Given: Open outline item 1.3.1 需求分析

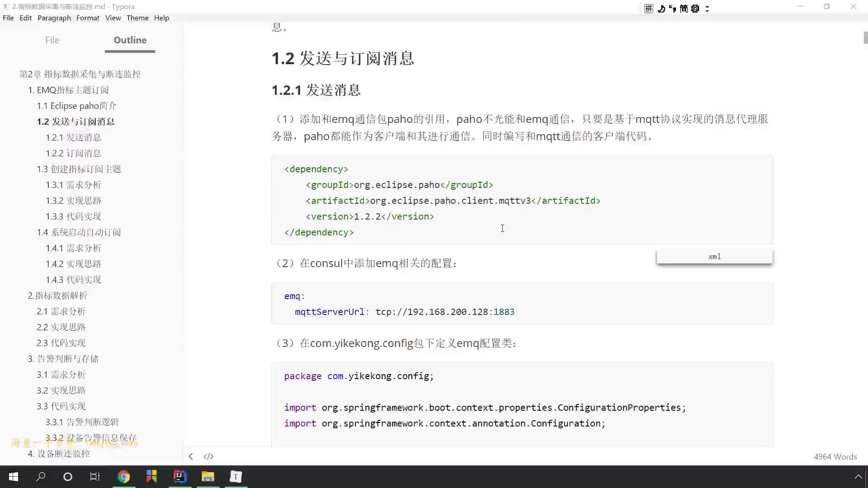Looking at the screenshot, I should [x=73, y=185].
